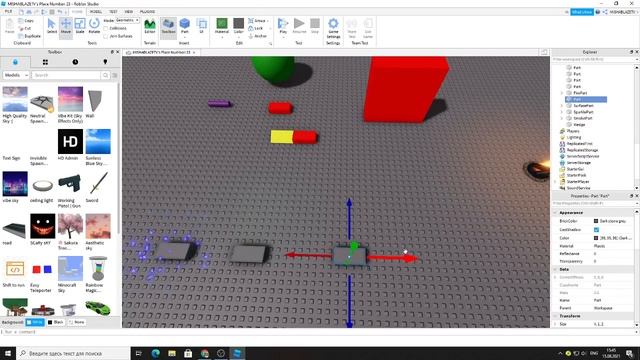This screenshot has width=640, height=360.
Task: Expand the SurfacePart tree node
Action: [x=562, y=106]
